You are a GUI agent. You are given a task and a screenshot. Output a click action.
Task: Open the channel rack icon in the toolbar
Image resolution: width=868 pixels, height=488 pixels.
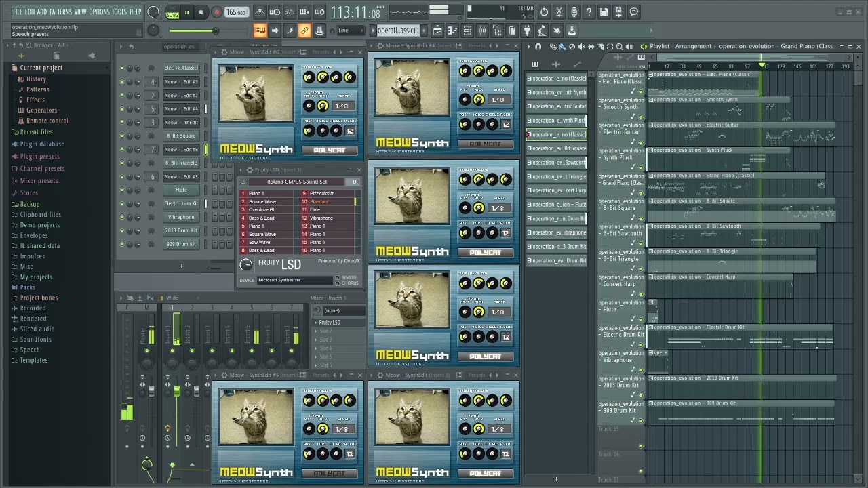pos(467,30)
